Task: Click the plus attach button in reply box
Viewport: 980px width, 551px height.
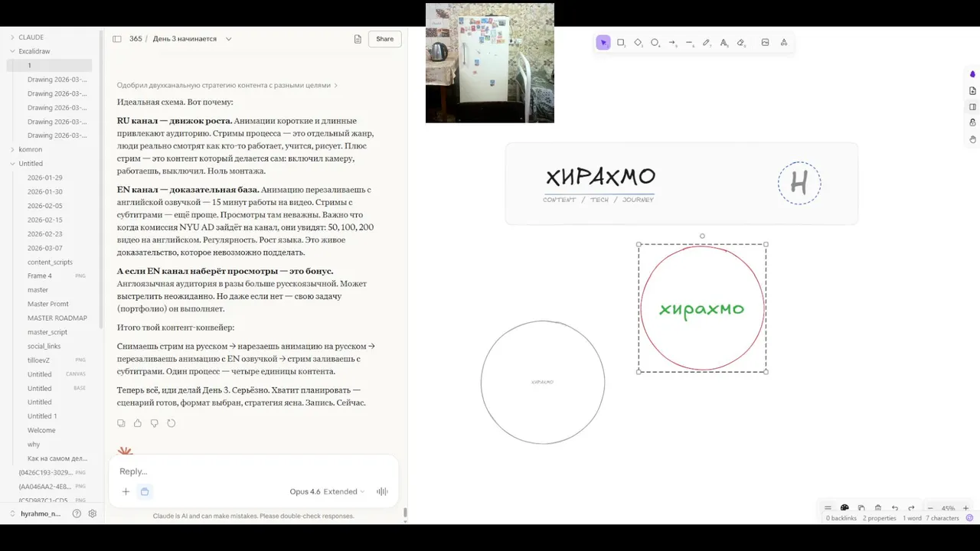Action: coord(126,491)
